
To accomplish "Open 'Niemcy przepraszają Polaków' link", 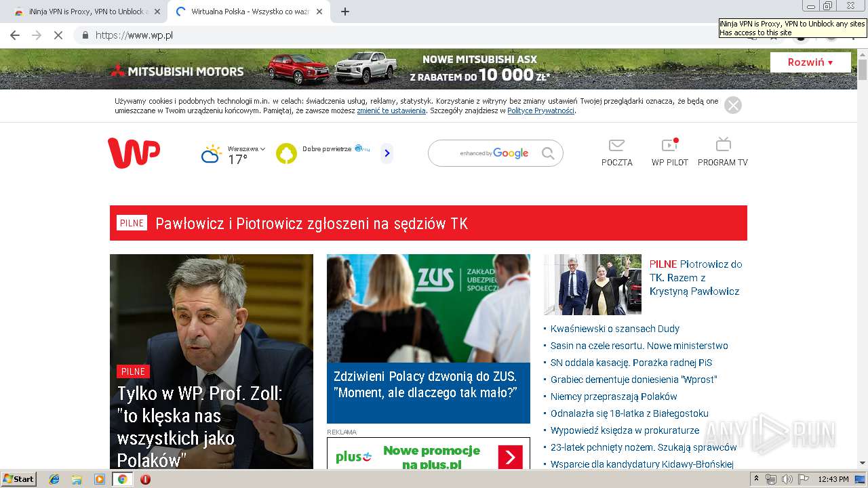I will [614, 396].
